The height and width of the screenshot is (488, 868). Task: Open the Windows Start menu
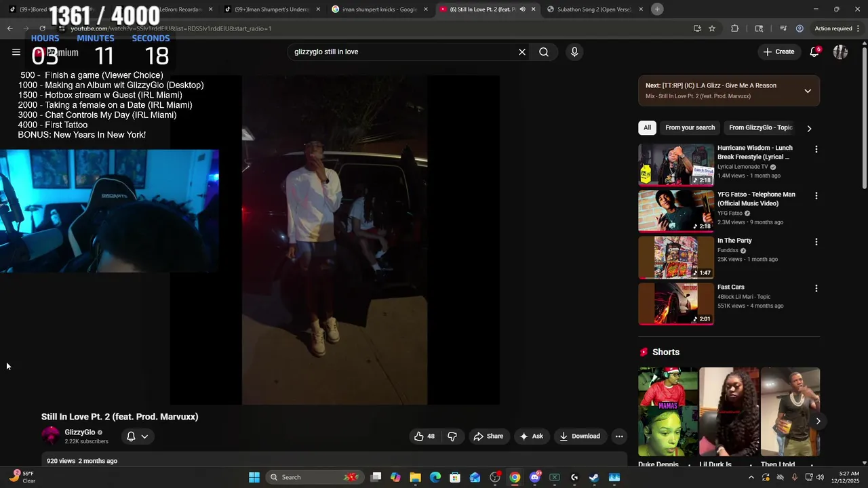click(254, 477)
